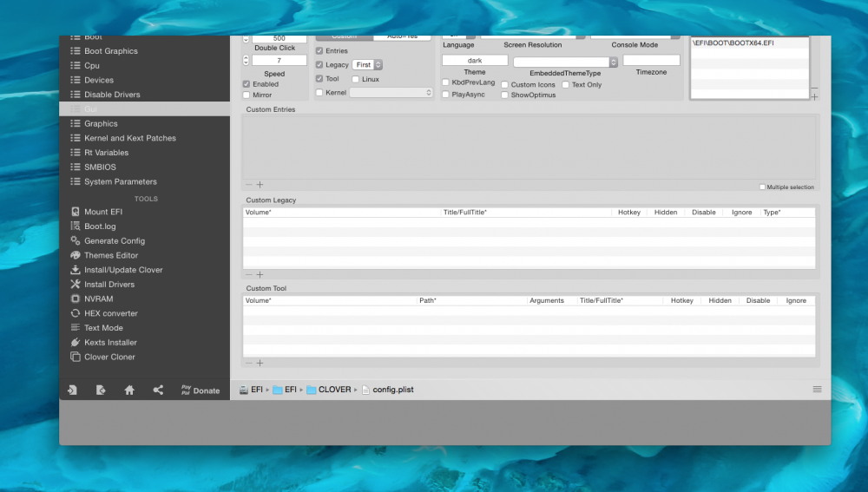Screen dimensions: 868x492
Task: Click the Speed field showing 7
Action: pos(279,61)
